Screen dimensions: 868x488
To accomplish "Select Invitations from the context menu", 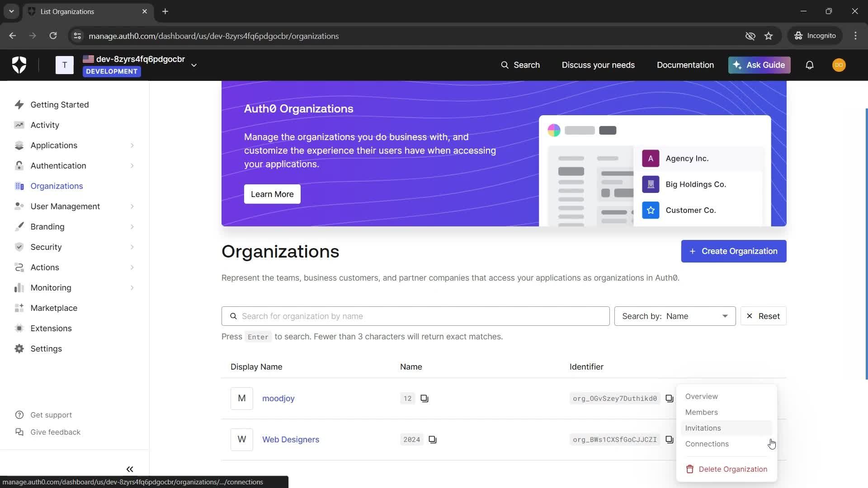I will 726,428.
